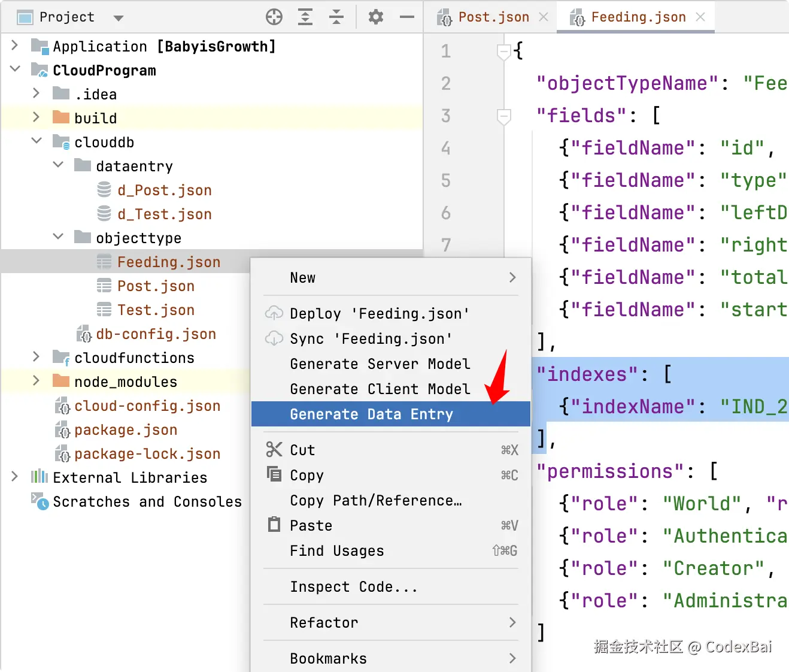Fold the JSON root at line 1
789x672 pixels.
(x=504, y=52)
